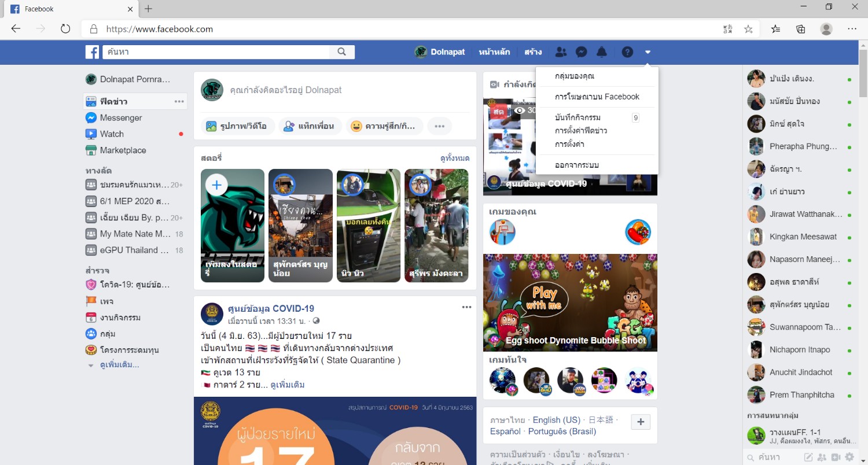The image size is (868, 465).
Task: Open the ฟีดข่าว options ellipsis
Action: 179,101
